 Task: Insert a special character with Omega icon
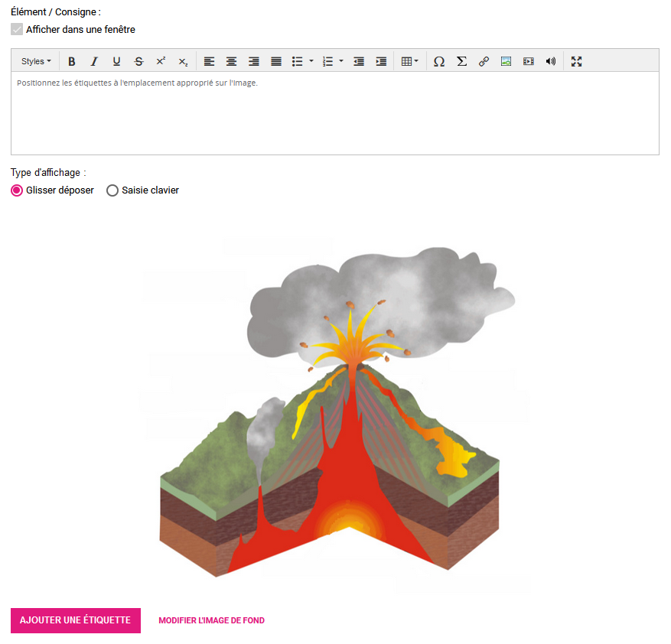coord(439,61)
